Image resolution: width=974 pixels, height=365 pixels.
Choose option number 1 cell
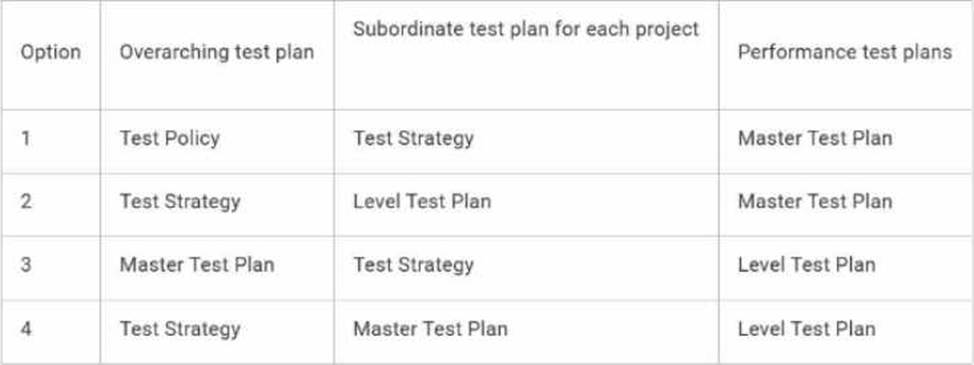[25, 138]
